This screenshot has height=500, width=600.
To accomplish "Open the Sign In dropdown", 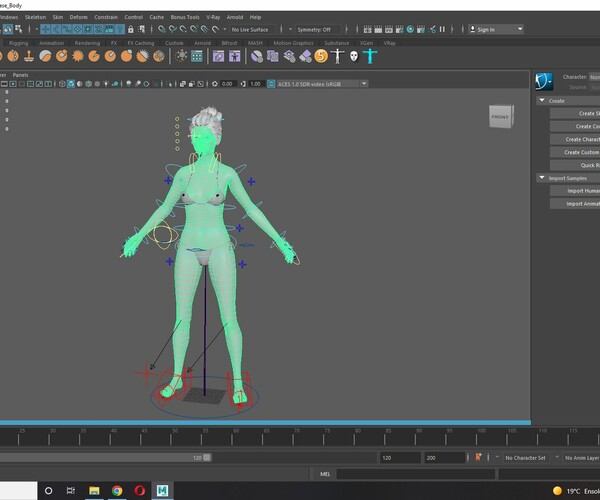I will point(496,29).
